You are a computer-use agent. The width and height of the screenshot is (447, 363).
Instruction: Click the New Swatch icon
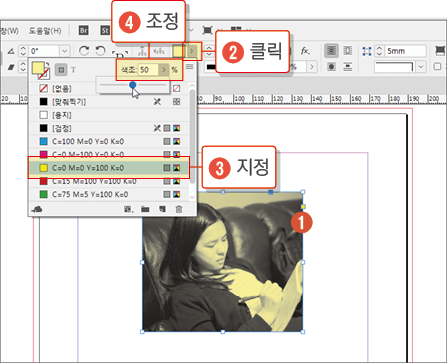click(162, 209)
